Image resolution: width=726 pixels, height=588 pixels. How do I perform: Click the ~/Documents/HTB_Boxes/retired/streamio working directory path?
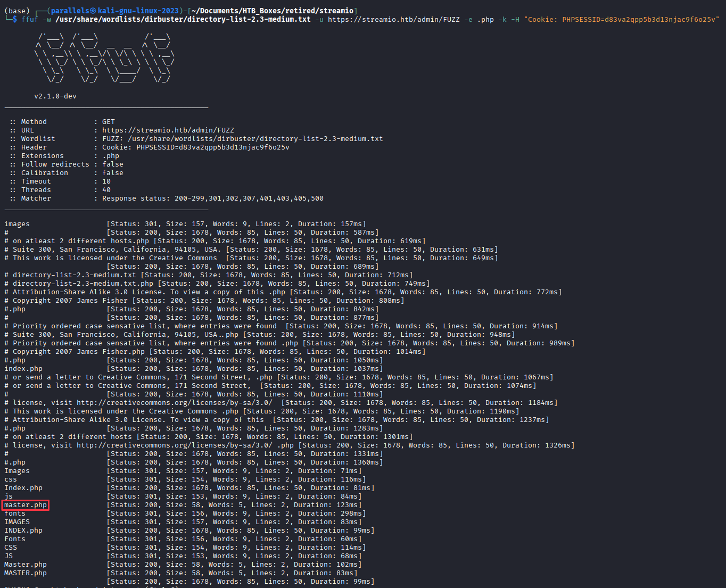point(273,11)
